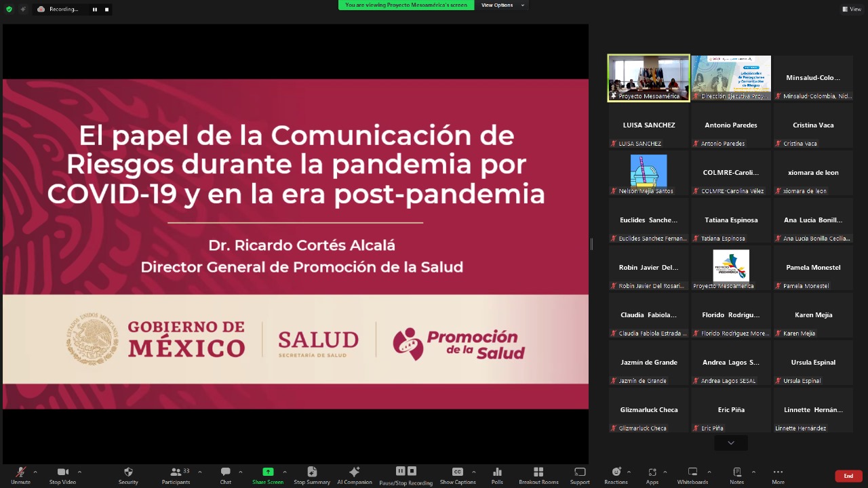Image resolution: width=868 pixels, height=488 pixels.
Task: Click the panel divider resize handle
Action: 591,244
